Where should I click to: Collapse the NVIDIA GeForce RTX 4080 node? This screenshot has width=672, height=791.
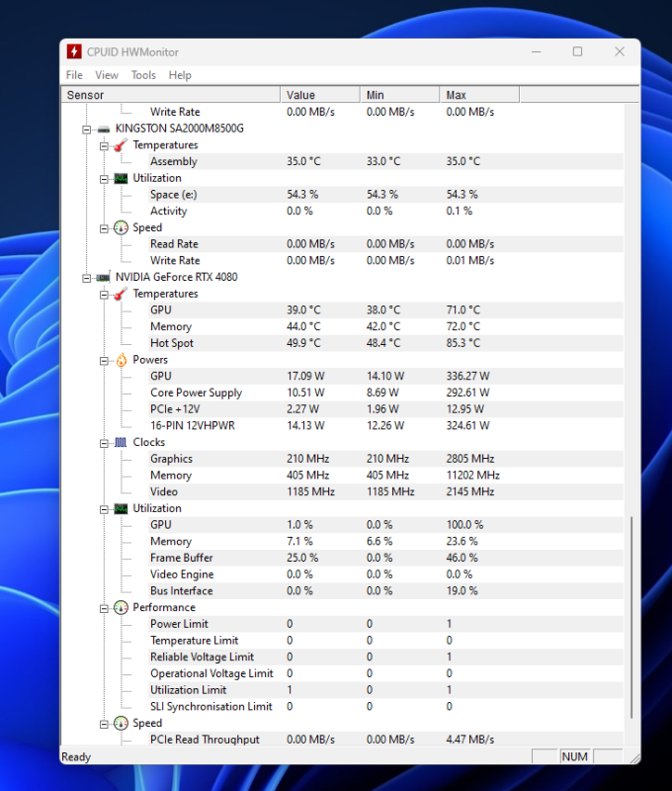coord(87,278)
